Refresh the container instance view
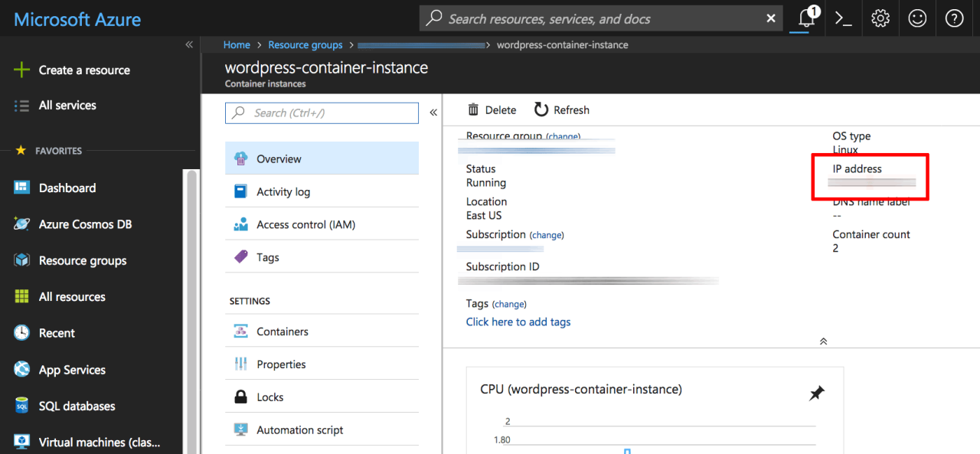This screenshot has height=454, width=980. (x=561, y=110)
